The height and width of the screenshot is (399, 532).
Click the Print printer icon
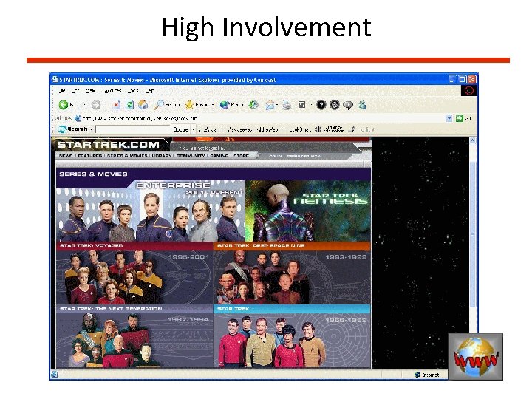click(x=287, y=105)
